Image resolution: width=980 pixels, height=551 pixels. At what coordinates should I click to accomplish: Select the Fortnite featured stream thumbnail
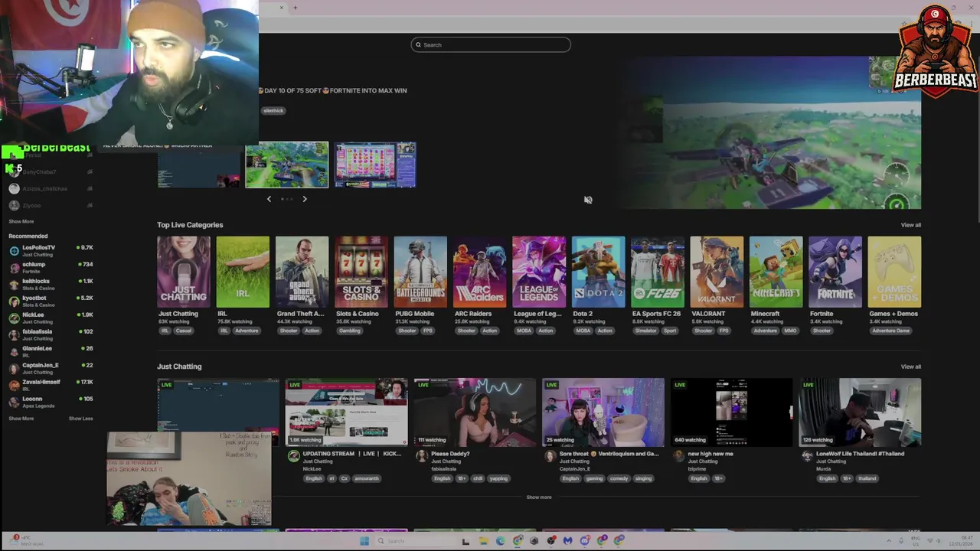pyautogui.click(x=287, y=165)
